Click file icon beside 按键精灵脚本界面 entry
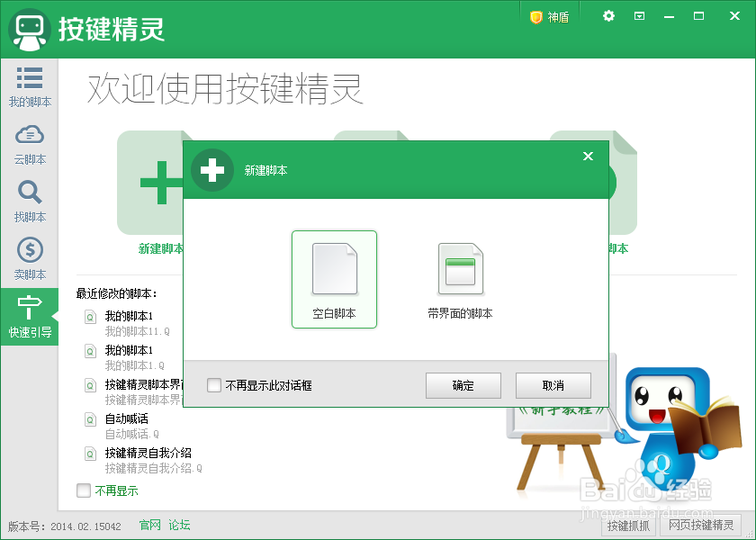 click(90, 385)
